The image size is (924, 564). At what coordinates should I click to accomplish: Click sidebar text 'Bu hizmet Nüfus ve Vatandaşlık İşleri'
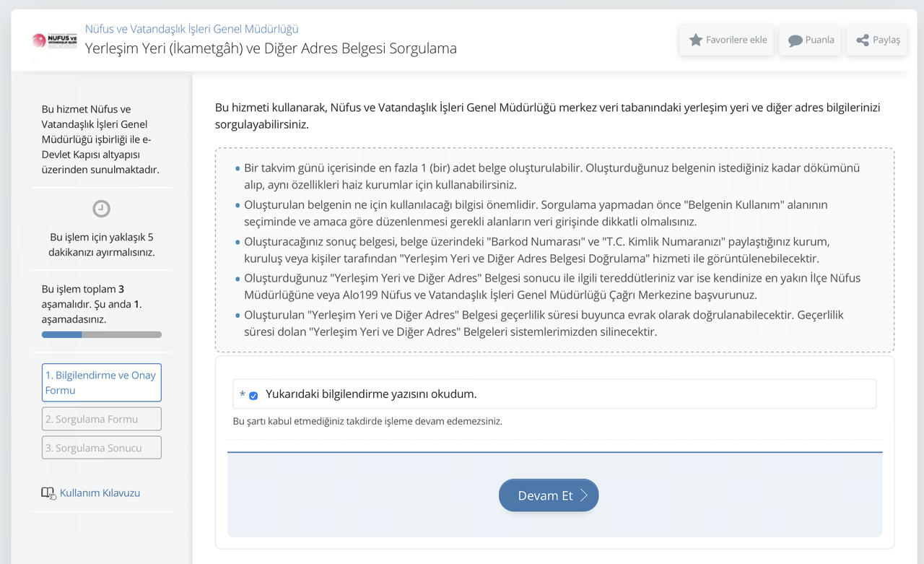100,139
